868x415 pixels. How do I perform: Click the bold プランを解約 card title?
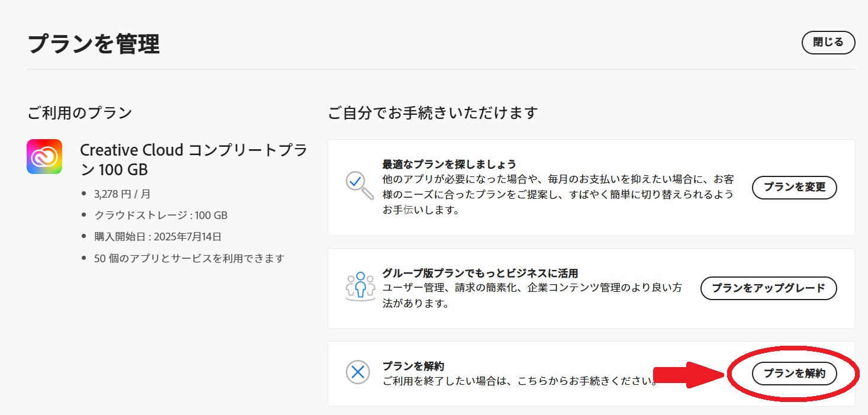point(413,366)
